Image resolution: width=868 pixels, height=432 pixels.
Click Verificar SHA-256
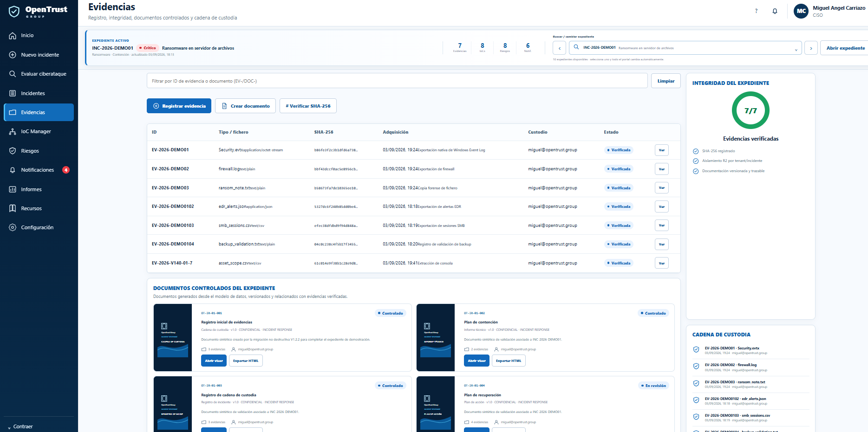(x=308, y=106)
